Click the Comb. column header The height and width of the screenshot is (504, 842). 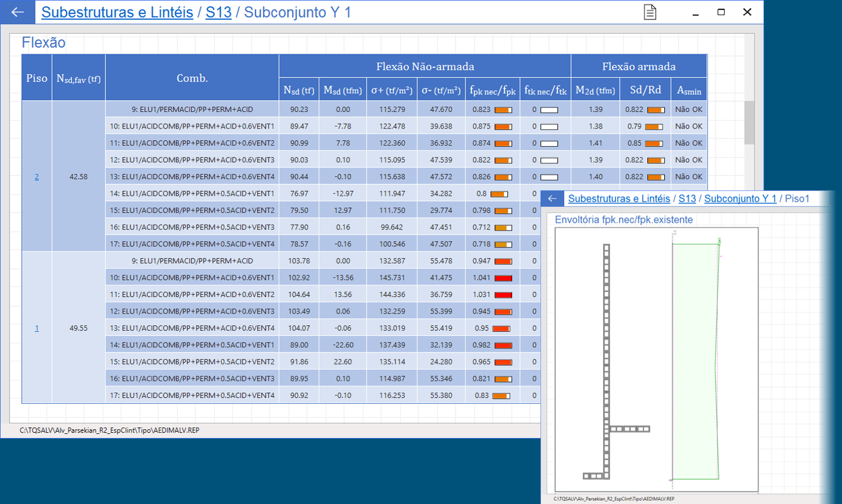coord(192,78)
